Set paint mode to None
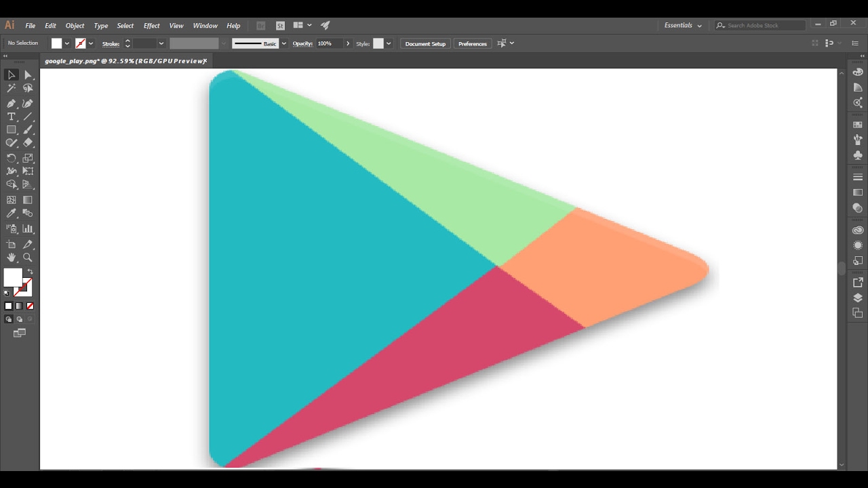 (30, 306)
